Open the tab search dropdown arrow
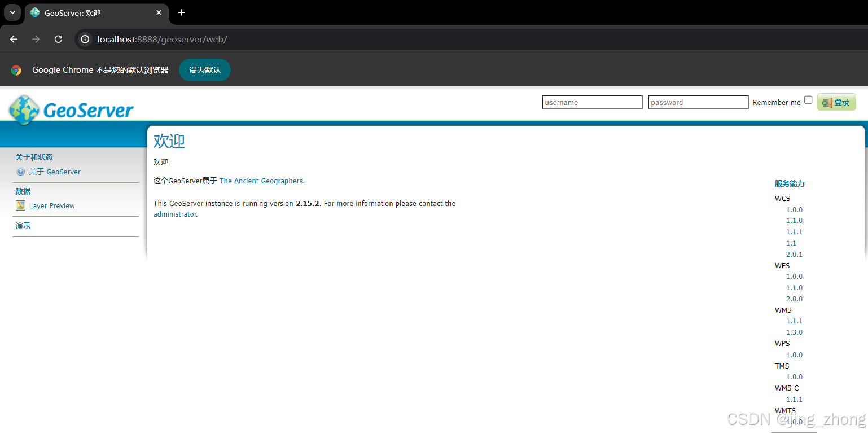This screenshot has width=868, height=434. [12, 12]
